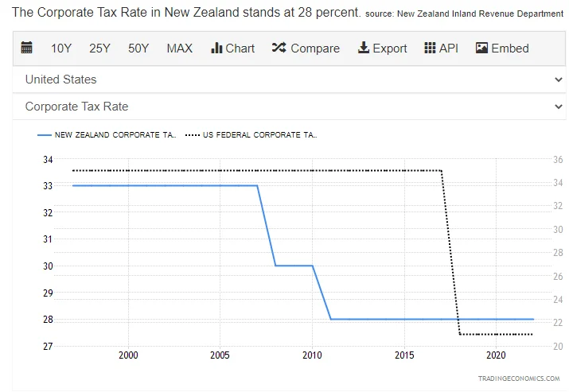Toggle the US Federal Corporate Tax legend series

260,135
